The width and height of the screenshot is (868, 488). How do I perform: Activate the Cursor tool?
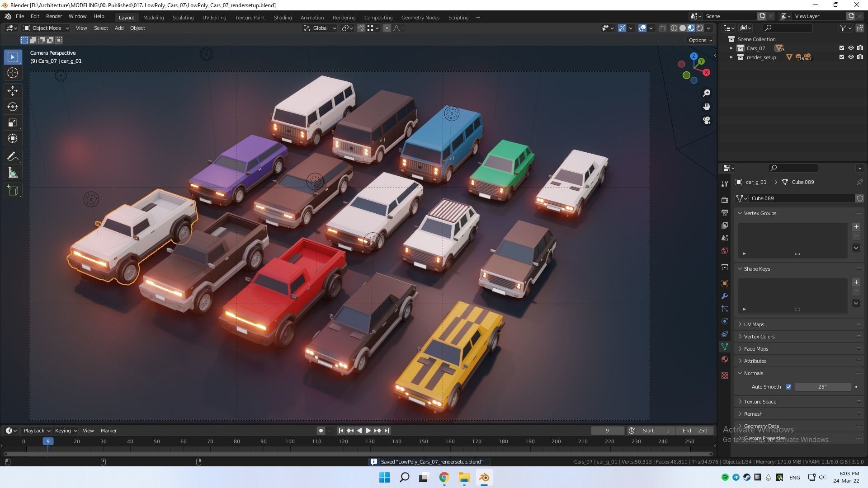coord(13,73)
